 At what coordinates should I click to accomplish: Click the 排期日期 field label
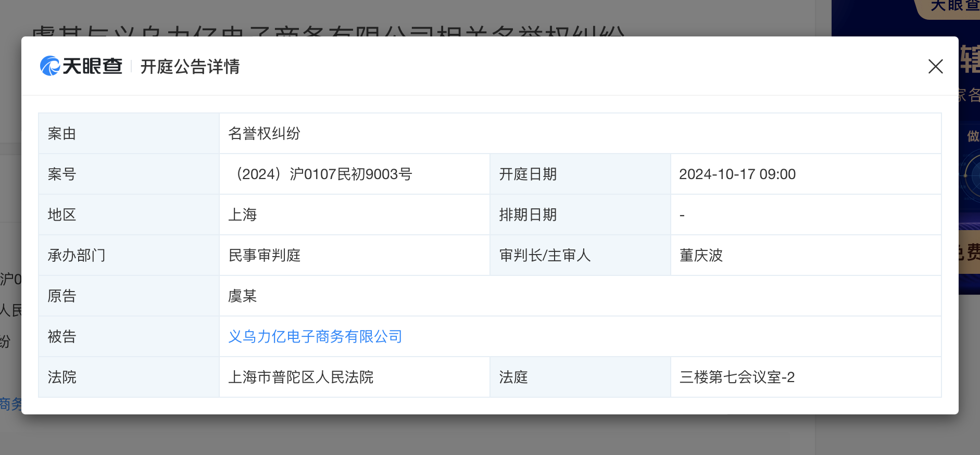click(x=528, y=215)
